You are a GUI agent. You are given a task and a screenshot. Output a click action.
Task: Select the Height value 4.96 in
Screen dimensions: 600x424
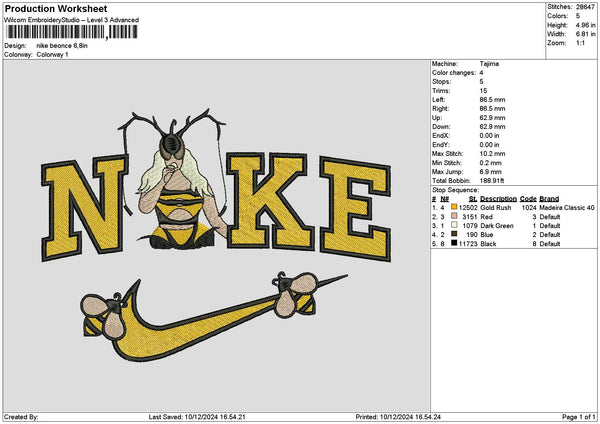pyautogui.click(x=585, y=25)
